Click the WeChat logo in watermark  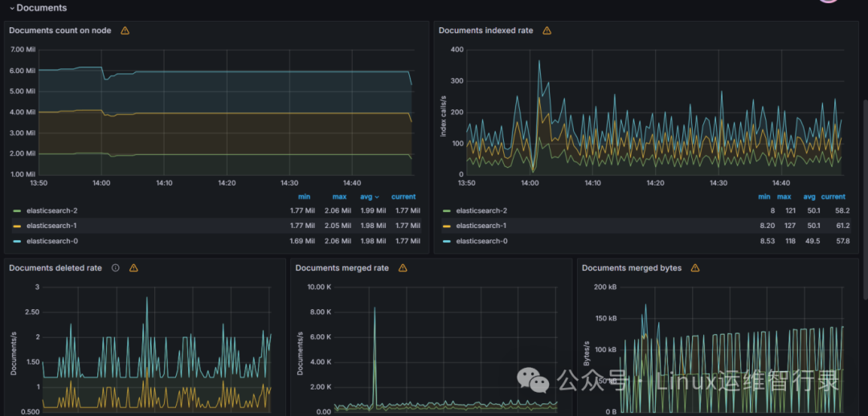point(533,381)
